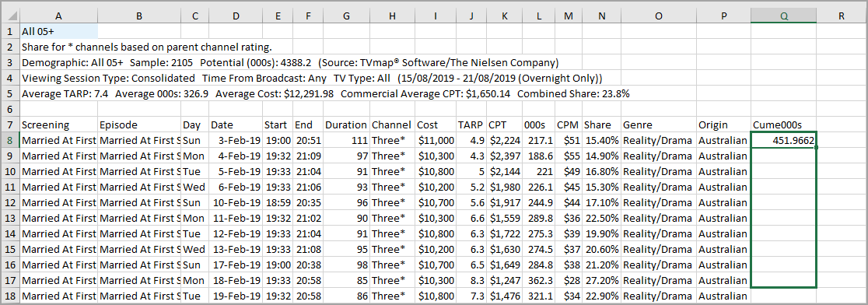Click the cost $10,200 for 13-Feb-19
Image resolution: width=868 pixels, height=305 pixels.
(436, 249)
